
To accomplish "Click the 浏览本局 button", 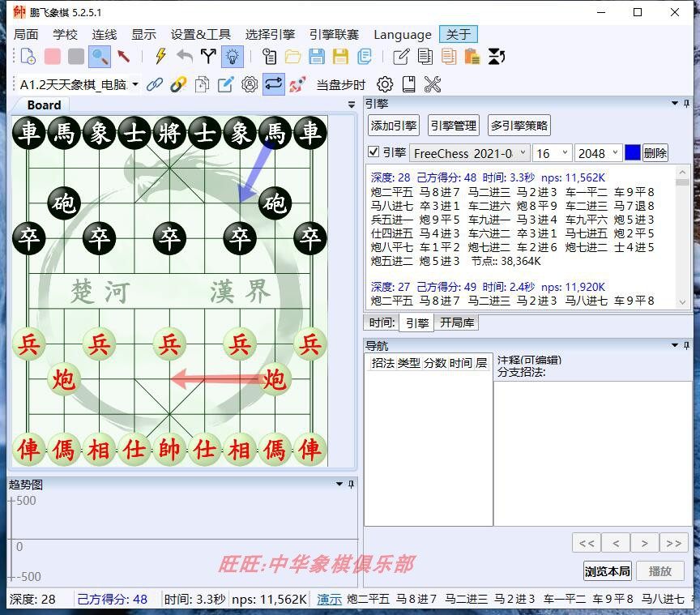I will [x=607, y=570].
